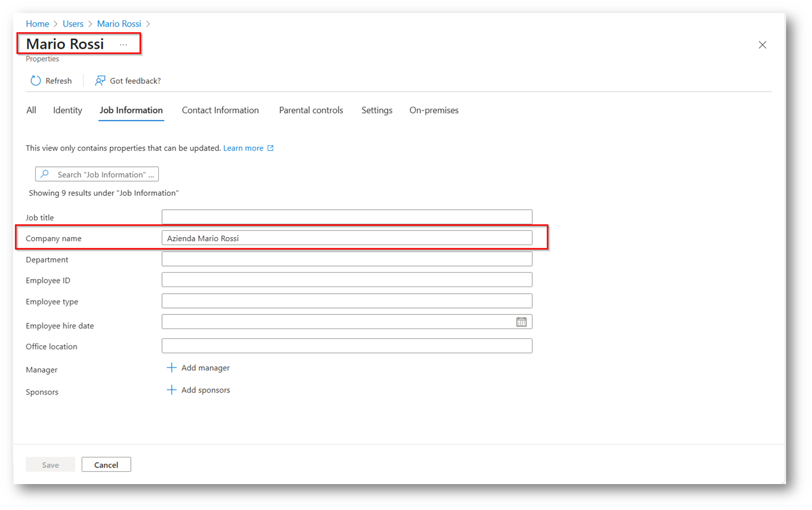
Task: Click the Got feedback person icon
Action: point(99,81)
